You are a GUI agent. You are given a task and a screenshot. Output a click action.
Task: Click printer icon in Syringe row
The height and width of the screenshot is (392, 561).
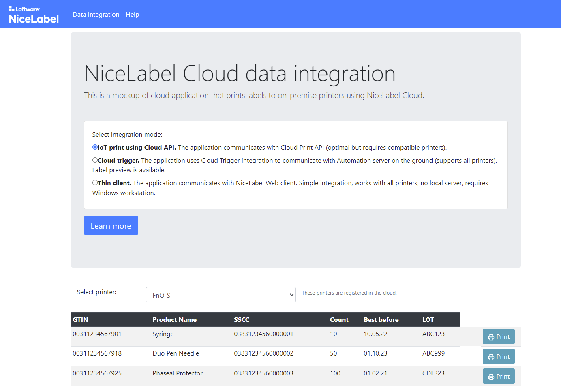tap(491, 337)
